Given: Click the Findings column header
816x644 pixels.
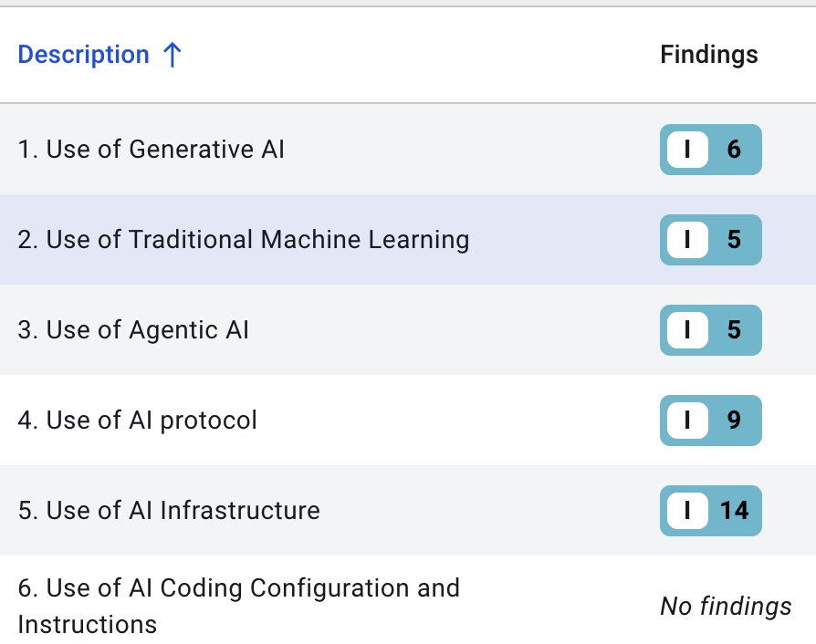Looking at the screenshot, I should tap(708, 55).
